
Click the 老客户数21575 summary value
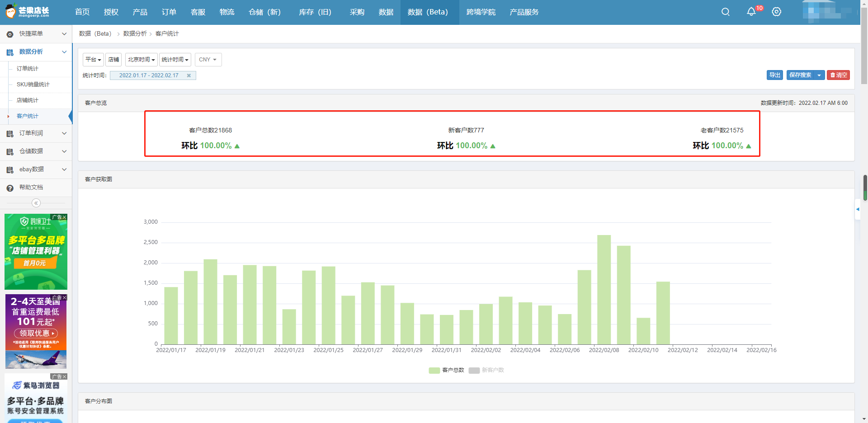click(x=722, y=130)
